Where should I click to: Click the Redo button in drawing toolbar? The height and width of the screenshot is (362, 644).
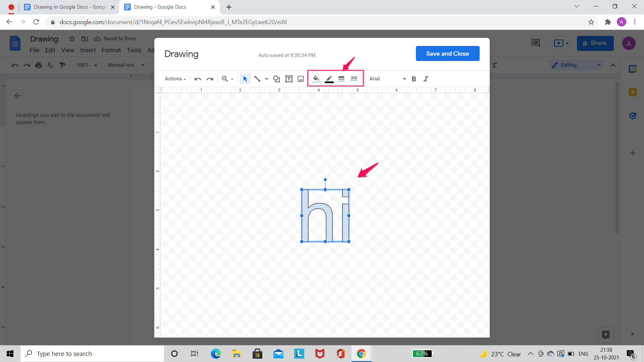(210, 79)
